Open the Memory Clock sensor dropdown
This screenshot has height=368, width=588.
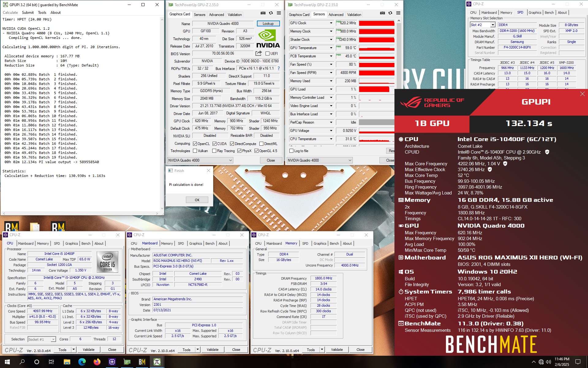pos(331,31)
